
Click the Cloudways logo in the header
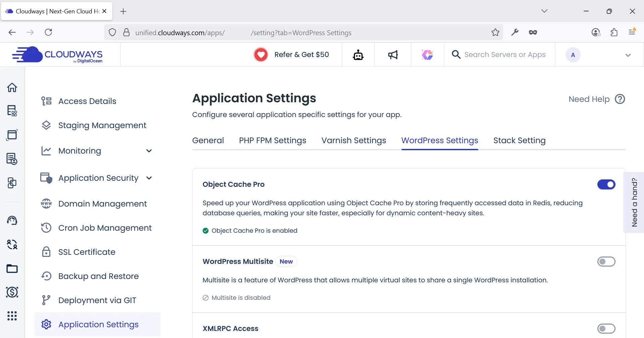pyautogui.click(x=57, y=54)
